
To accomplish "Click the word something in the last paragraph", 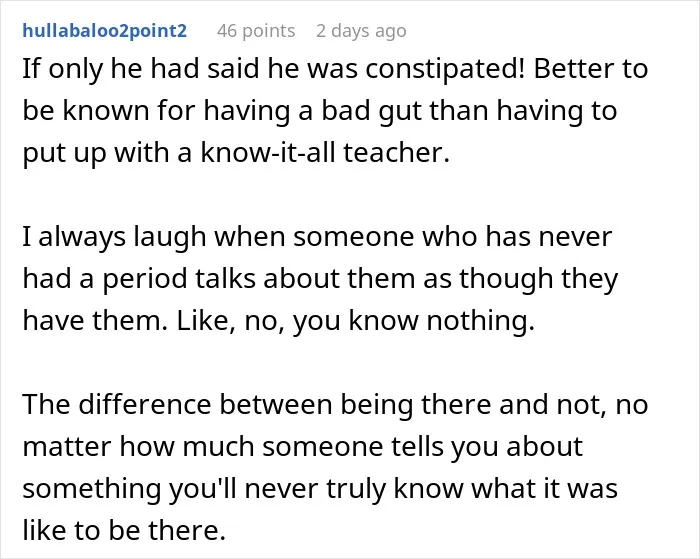I will click(91, 488).
